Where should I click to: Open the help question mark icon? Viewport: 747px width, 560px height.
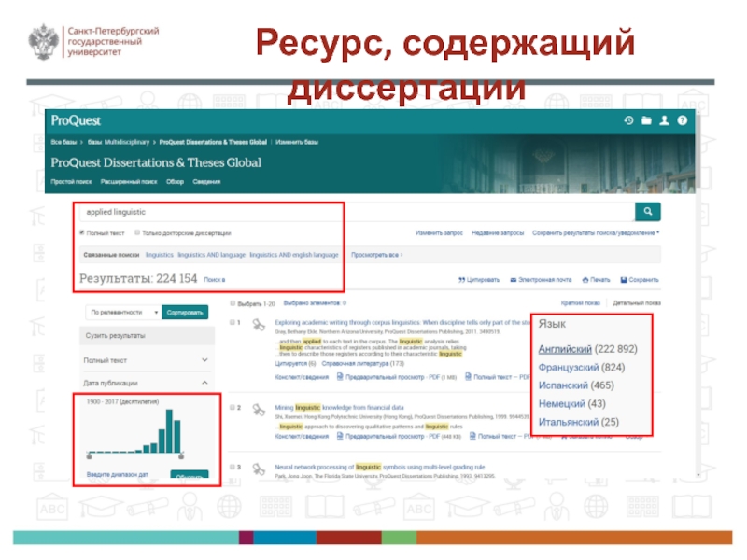pyautogui.click(x=683, y=120)
